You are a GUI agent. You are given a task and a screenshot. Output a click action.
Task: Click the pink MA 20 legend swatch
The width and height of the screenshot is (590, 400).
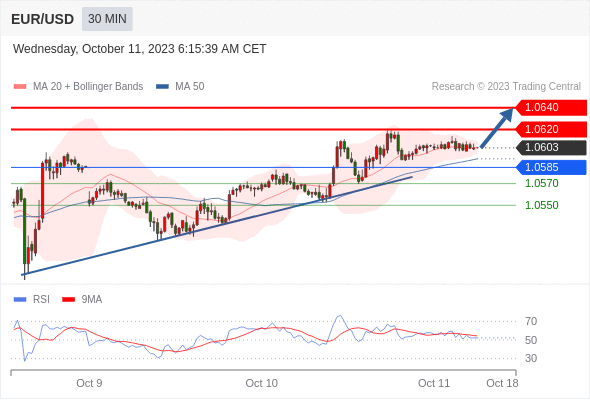pos(20,87)
